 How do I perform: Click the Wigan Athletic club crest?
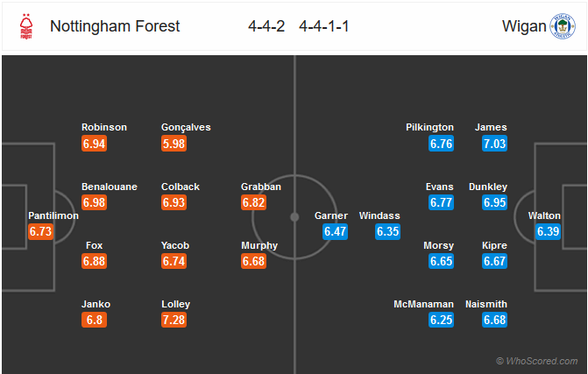click(563, 26)
